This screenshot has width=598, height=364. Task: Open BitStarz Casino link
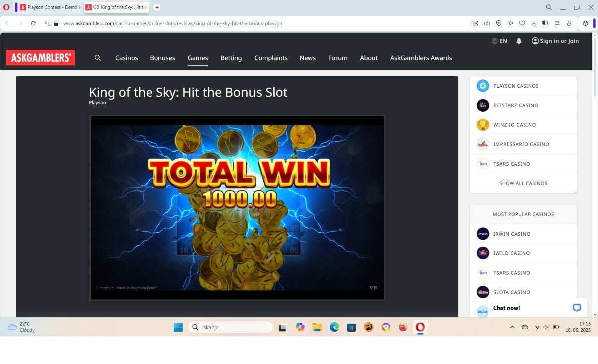pyautogui.click(x=523, y=105)
